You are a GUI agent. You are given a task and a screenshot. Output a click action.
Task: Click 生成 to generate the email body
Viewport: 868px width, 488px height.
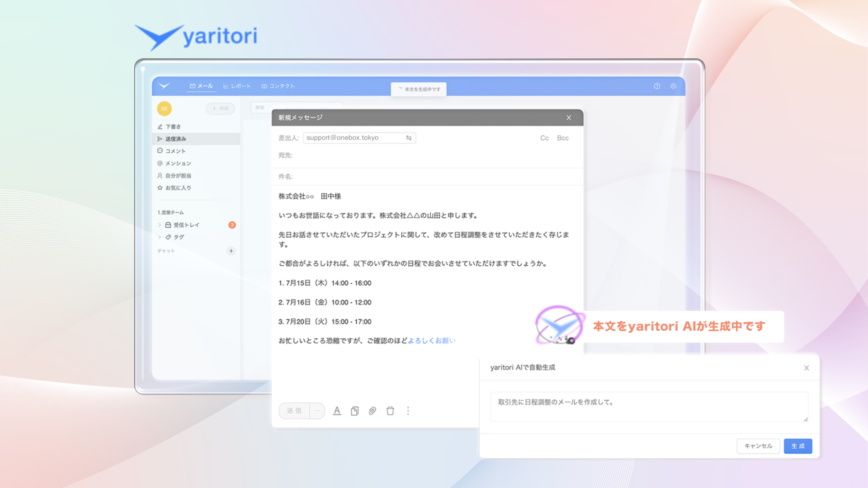[x=797, y=446]
